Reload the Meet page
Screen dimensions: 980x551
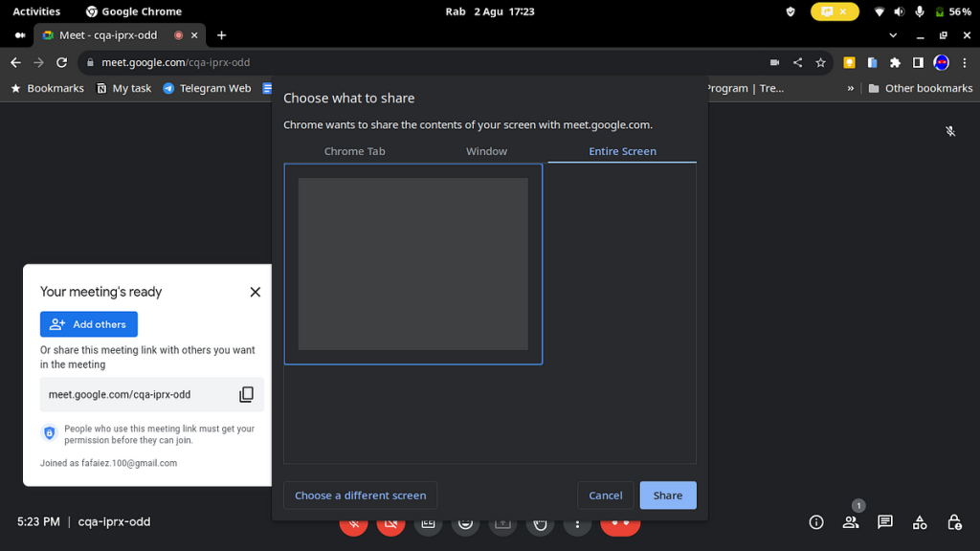coord(61,62)
